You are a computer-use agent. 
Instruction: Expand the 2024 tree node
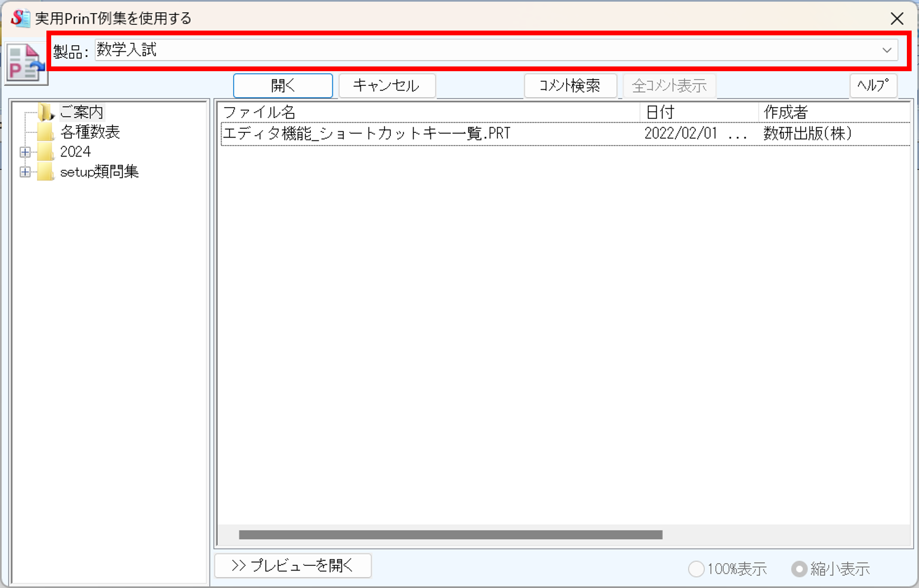tap(25, 152)
